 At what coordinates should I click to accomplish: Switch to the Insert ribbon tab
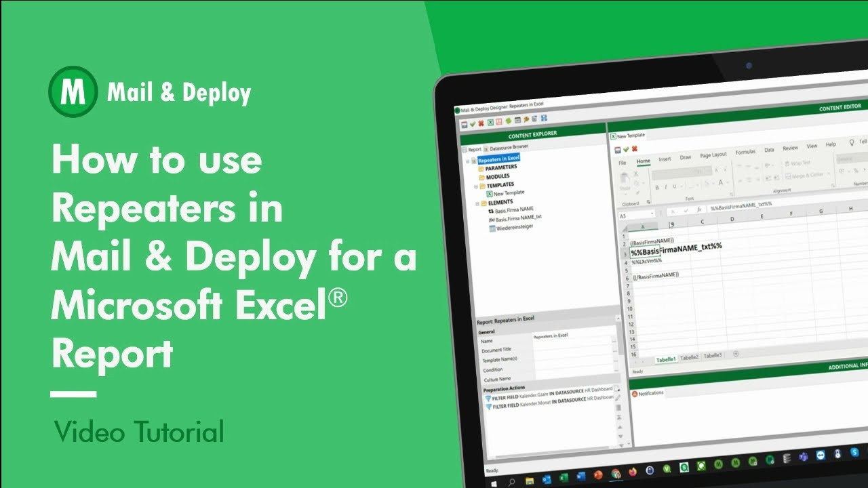(665, 159)
